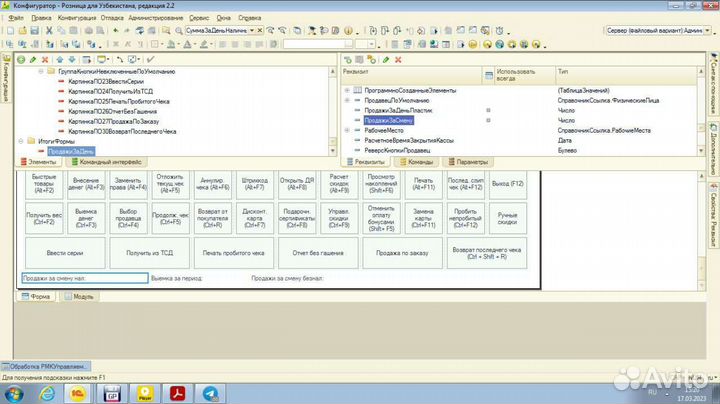The width and height of the screenshot is (720, 404).
Task: Switch to the Командный интерфейс tab
Action: click(x=107, y=162)
